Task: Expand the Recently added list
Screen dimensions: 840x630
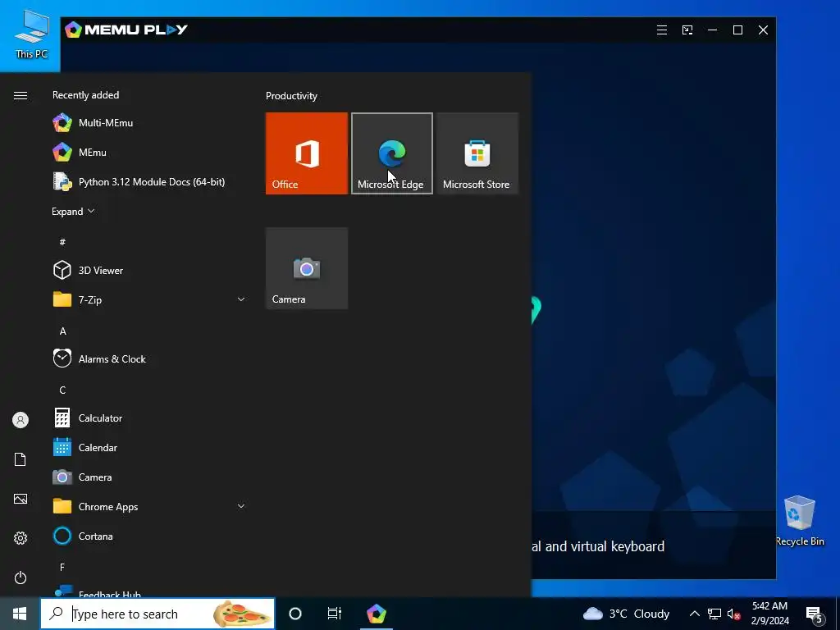Action: (73, 211)
